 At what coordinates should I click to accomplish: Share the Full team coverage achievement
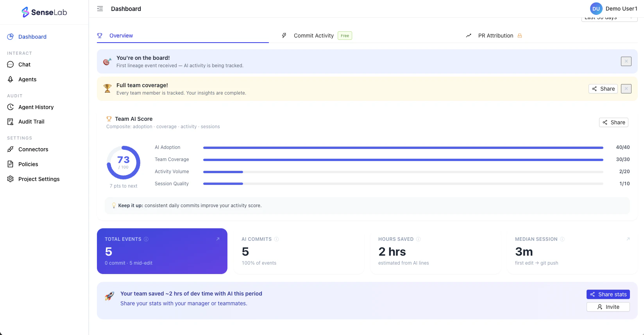(603, 89)
